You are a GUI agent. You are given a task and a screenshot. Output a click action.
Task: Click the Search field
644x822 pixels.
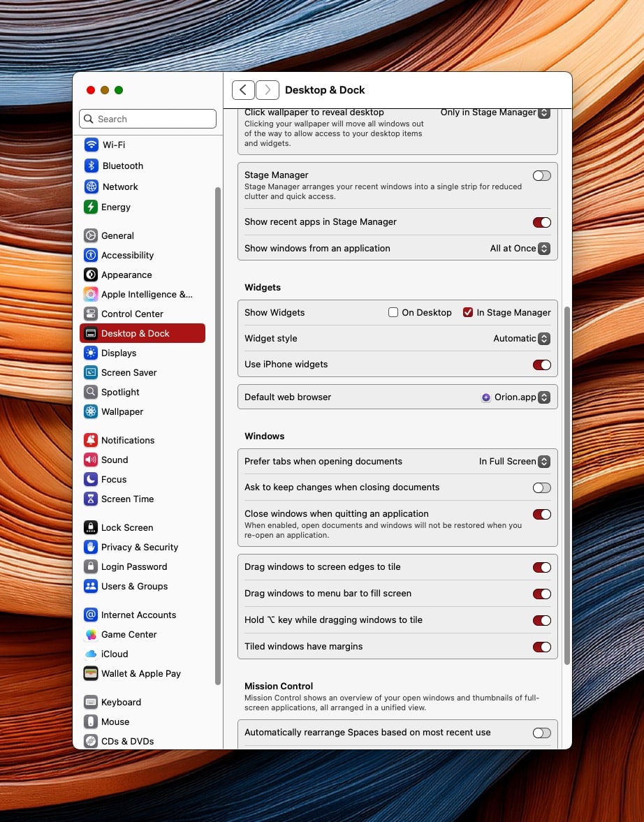click(148, 119)
